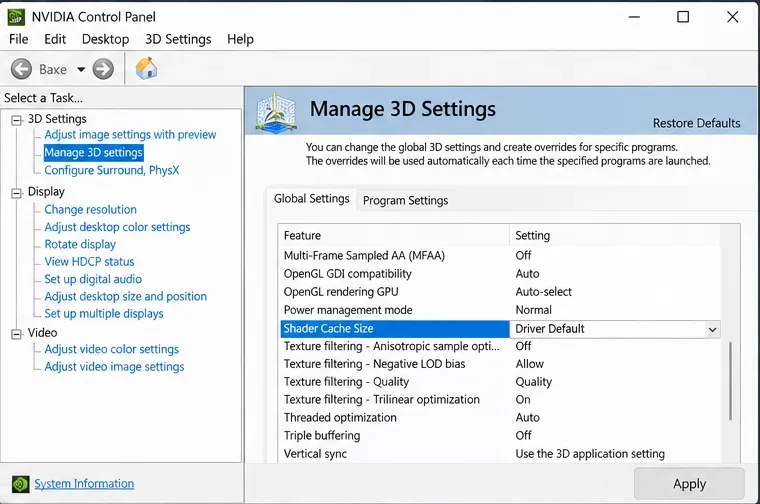Click the System Information link
760x504 pixels.
[x=84, y=484]
